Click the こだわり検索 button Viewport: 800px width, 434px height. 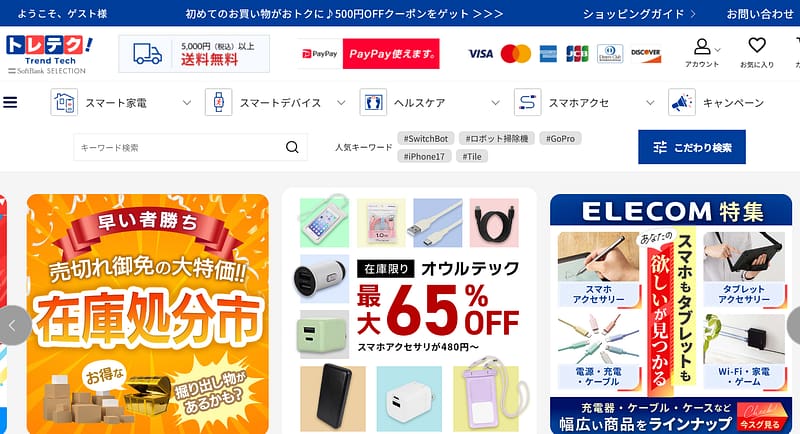point(692,147)
